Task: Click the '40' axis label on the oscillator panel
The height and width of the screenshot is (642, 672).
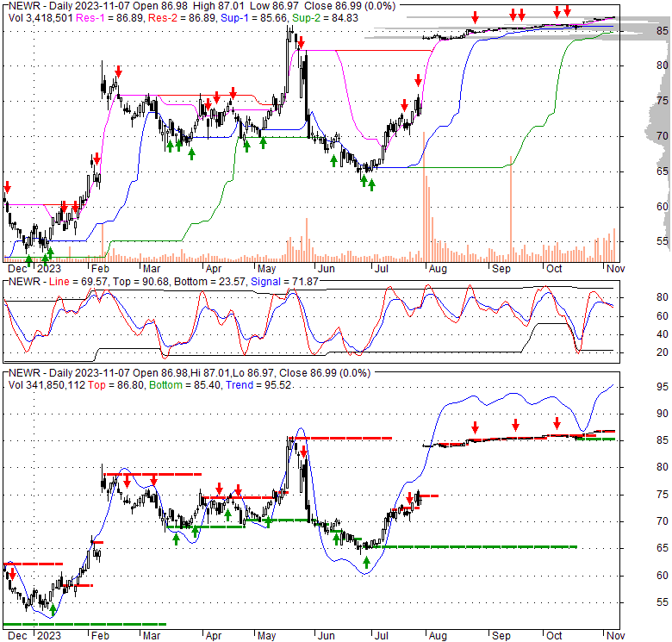Action: click(663, 333)
